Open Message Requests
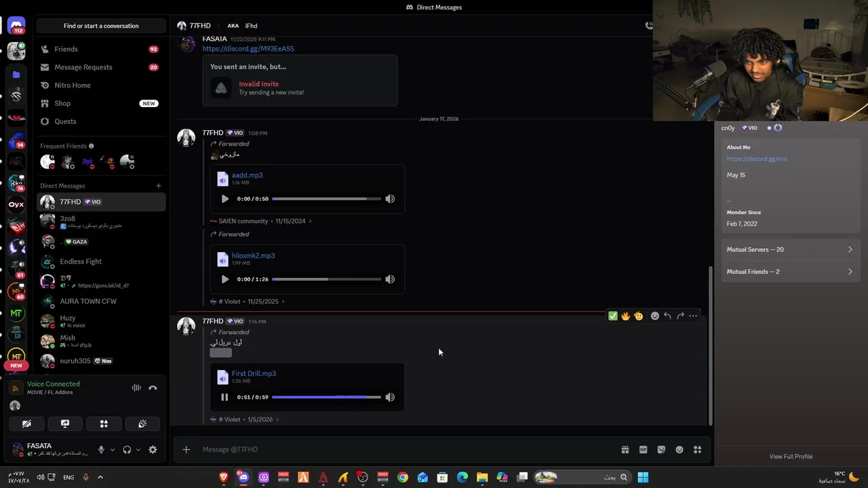Screen dimensions: 868x488 (x=101, y=67)
